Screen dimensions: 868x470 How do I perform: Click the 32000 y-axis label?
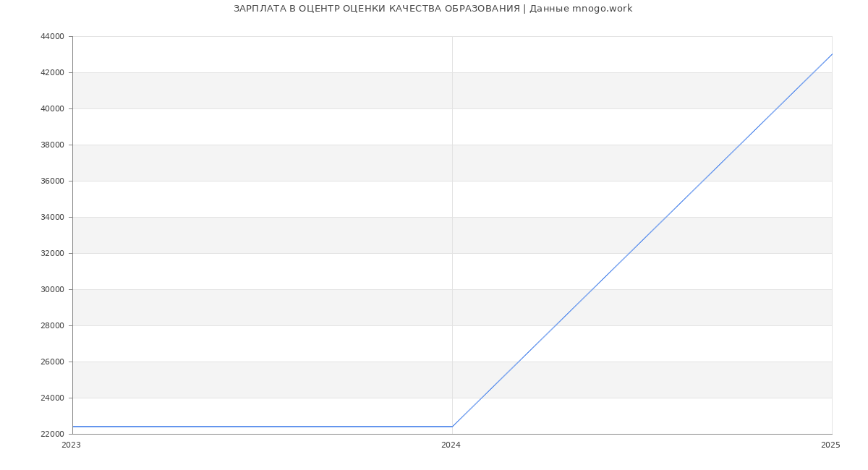(54, 253)
